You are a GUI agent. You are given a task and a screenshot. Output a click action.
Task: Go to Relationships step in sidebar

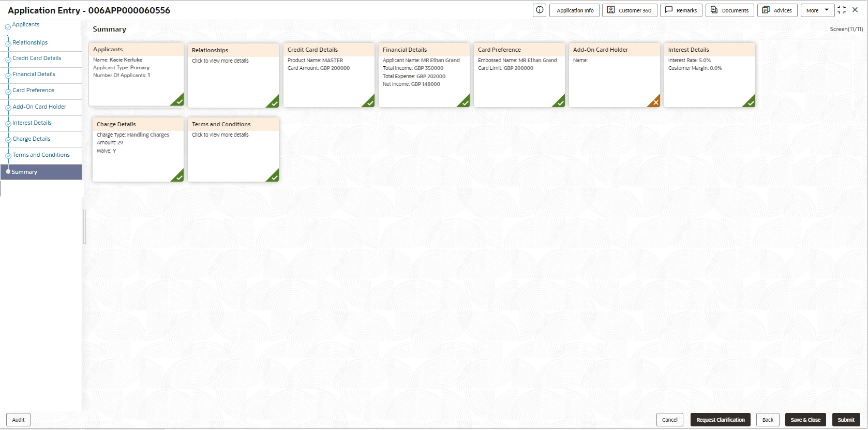(x=30, y=42)
